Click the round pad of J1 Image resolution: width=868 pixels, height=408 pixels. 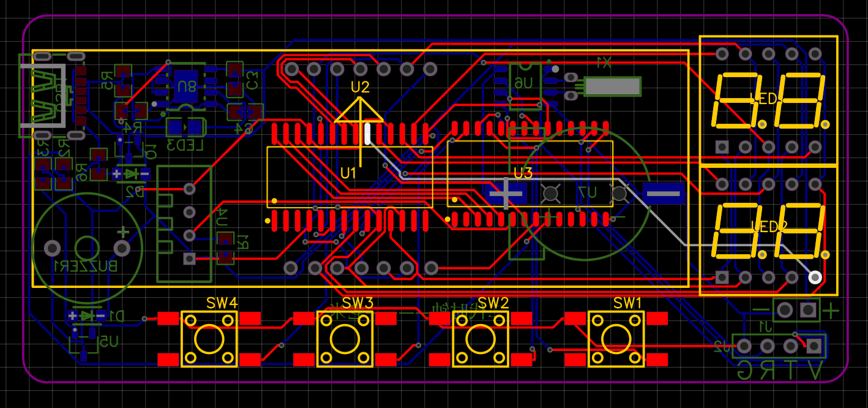pos(785,309)
